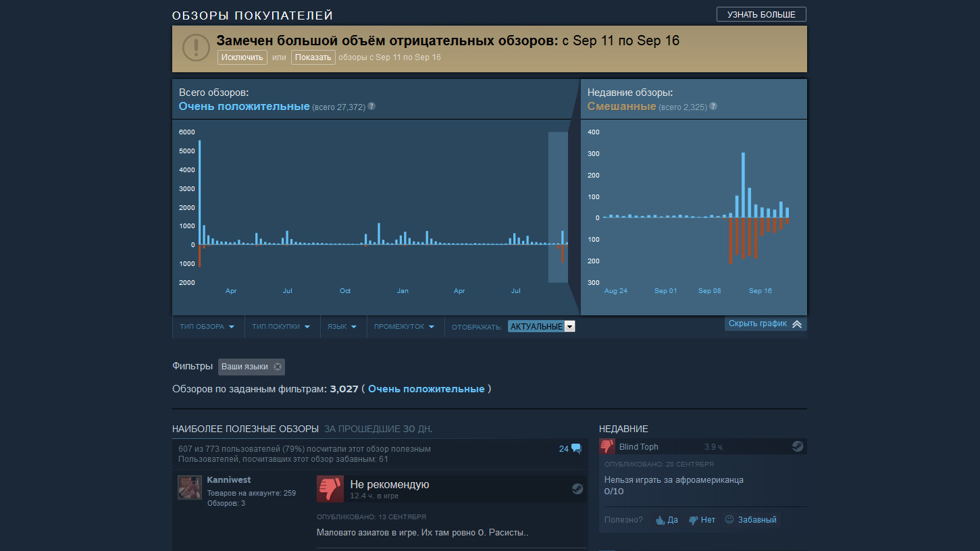Open Kanniwest's avatar thumbnail
The width and height of the screenshot is (980, 551).
click(190, 487)
